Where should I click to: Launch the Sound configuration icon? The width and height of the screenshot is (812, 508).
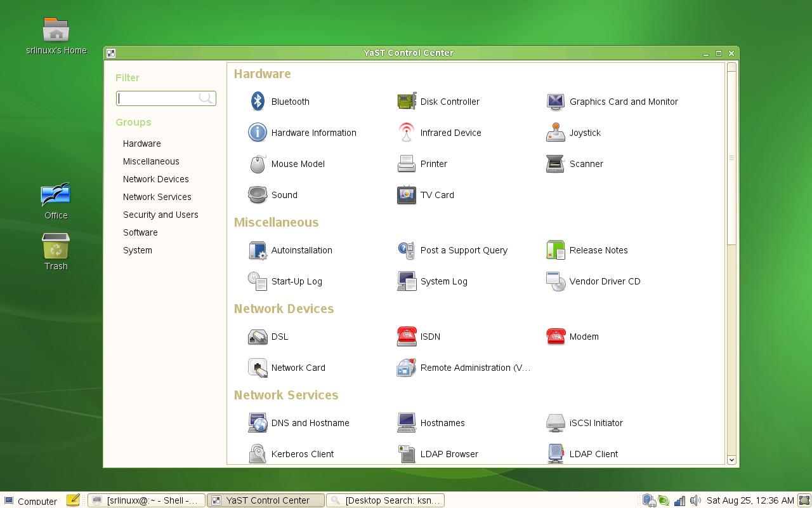[258, 195]
